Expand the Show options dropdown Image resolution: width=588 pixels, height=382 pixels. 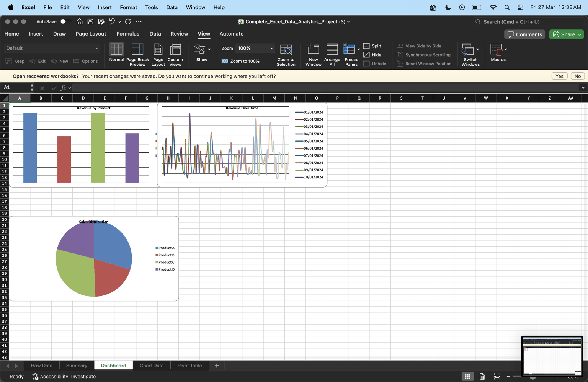(209, 49)
